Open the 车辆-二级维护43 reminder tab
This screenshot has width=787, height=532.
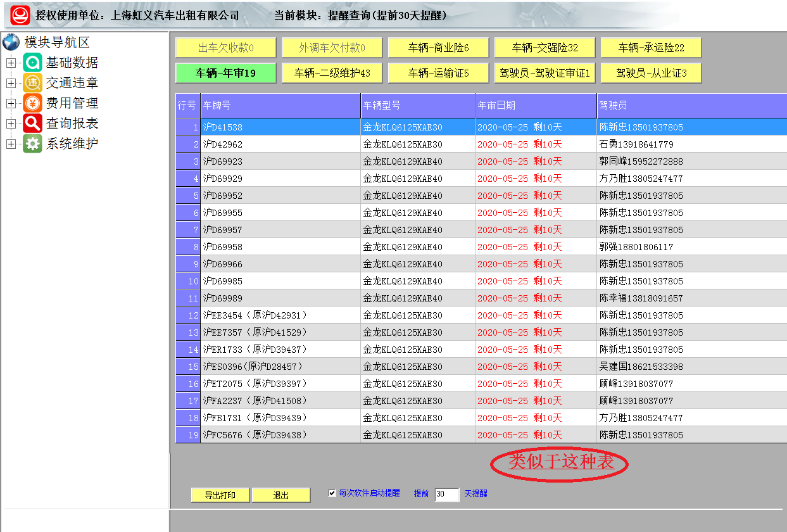click(x=332, y=73)
